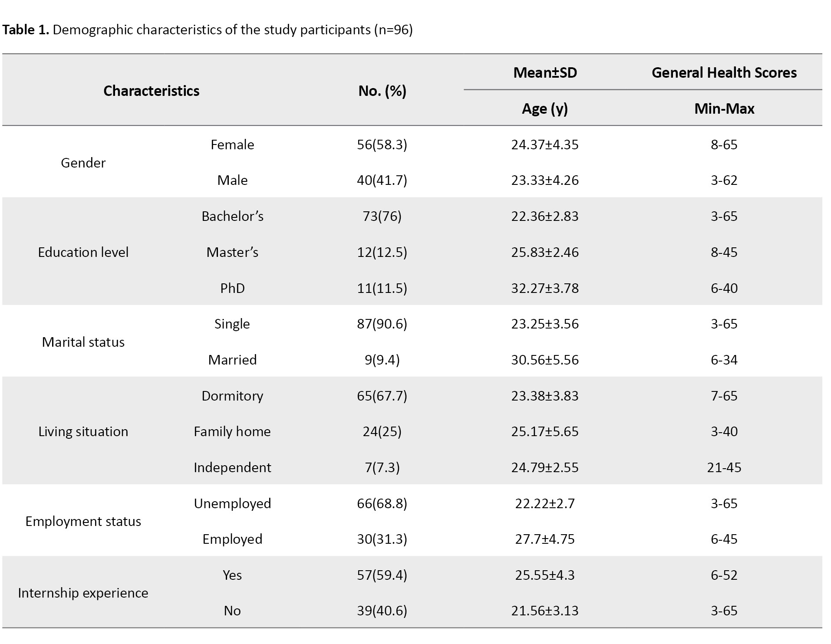Click the PhD row label

click(232, 288)
